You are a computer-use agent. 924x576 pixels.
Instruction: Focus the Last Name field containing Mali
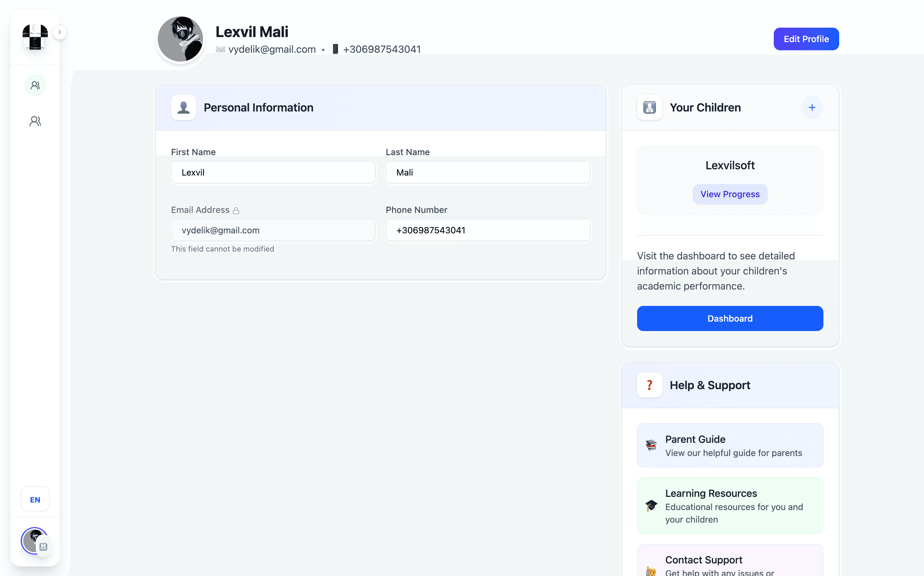[488, 172]
